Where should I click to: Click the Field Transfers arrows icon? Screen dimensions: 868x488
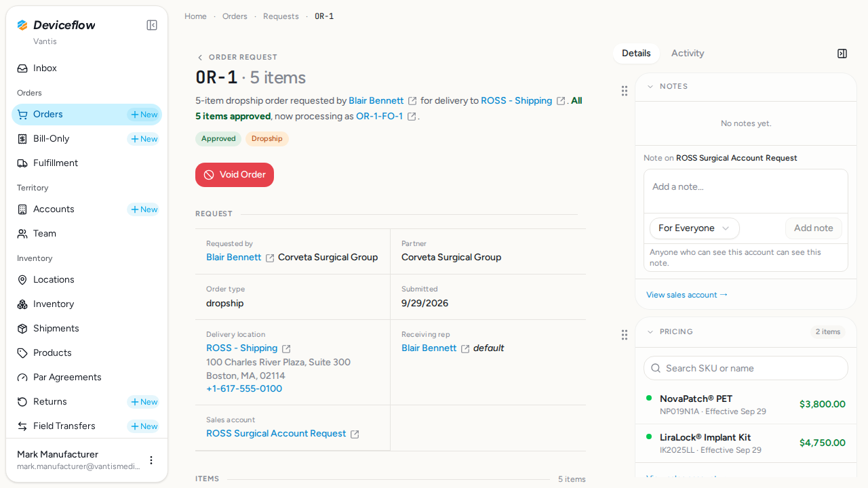click(22, 426)
